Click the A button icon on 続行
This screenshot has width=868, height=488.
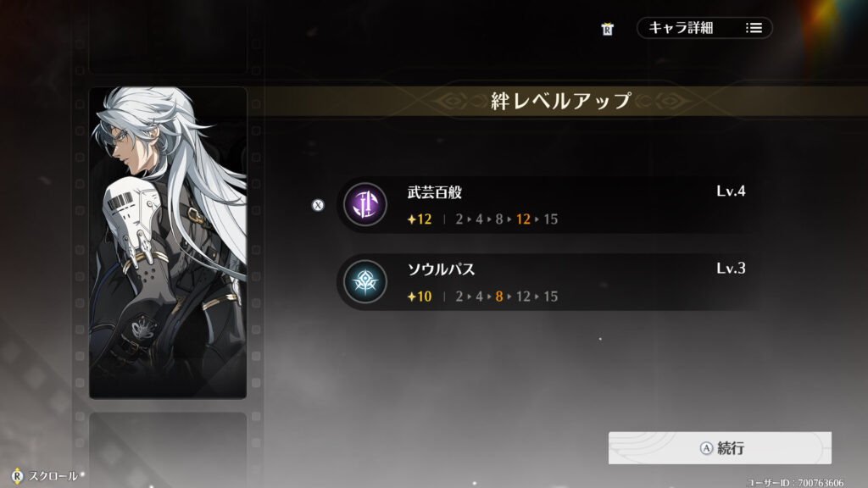click(x=706, y=448)
